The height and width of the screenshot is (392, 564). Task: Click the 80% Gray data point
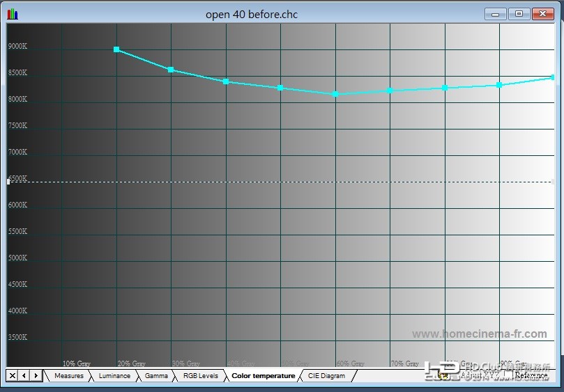445,88
